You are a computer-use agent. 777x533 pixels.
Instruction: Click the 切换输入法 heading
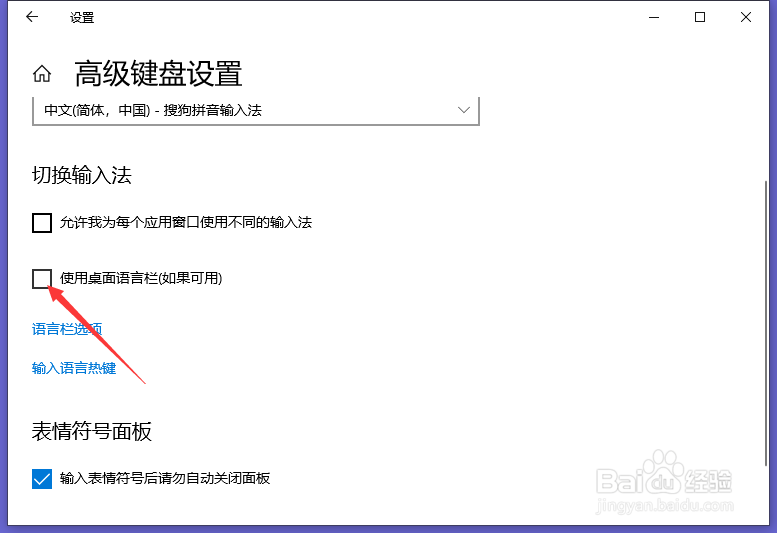coord(82,175)
